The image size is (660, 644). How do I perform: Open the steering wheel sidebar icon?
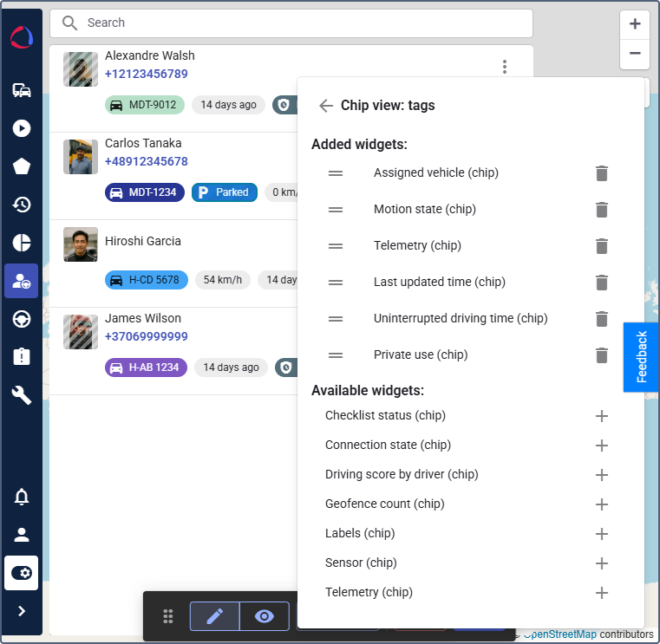pyautogui.click(x=22, y=319)
